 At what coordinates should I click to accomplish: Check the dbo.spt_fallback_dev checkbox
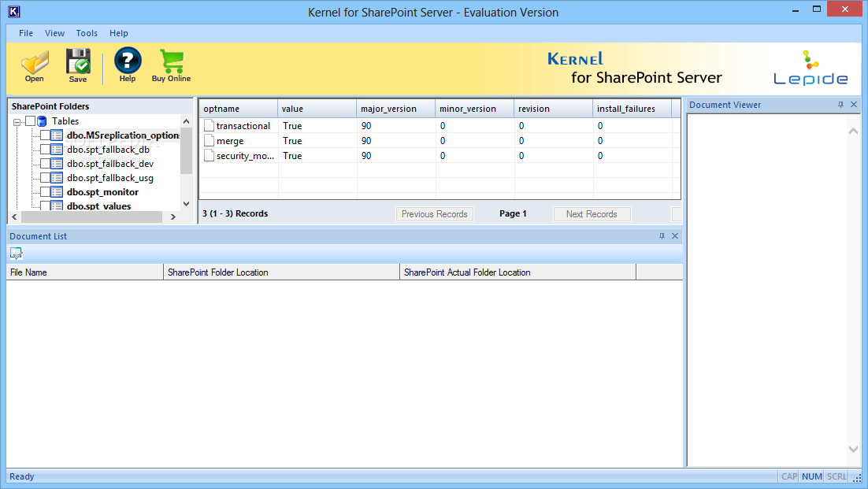click(x=45, y=164)
